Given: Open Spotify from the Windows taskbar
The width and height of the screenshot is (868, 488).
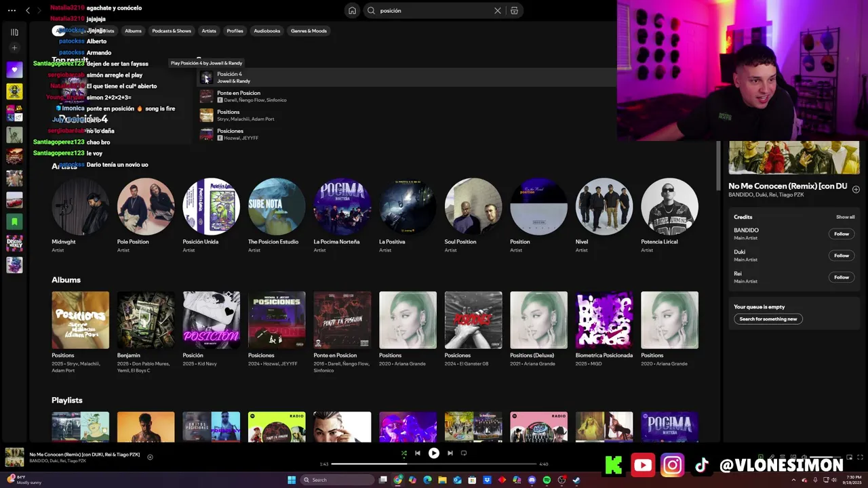Looking at the screenshot, I should coord(547,480).
